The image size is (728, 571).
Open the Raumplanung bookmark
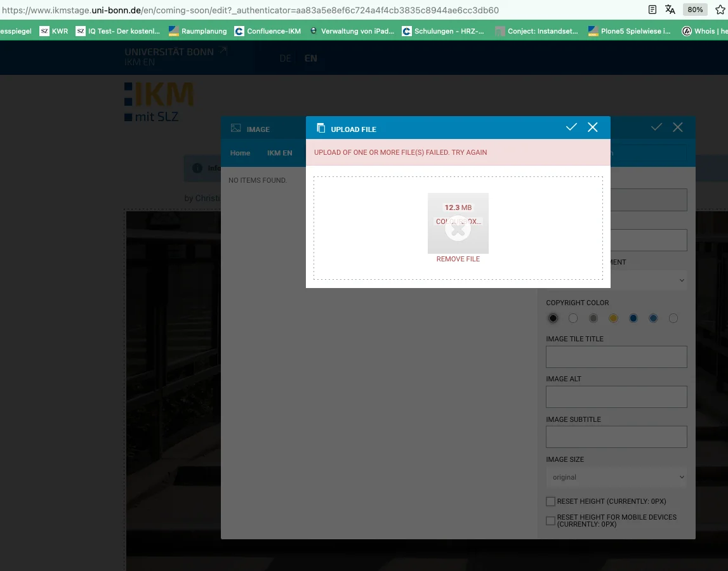(x=197, y=31)
